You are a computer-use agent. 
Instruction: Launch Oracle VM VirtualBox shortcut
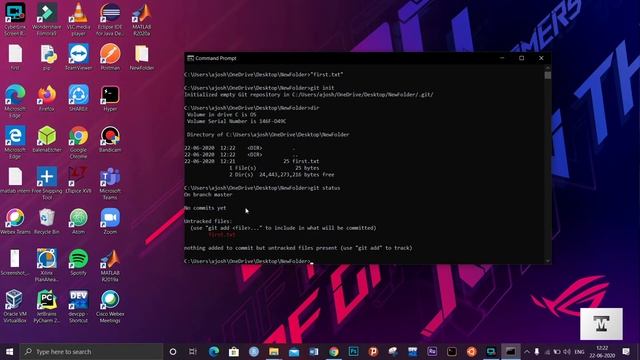point(15,306)
